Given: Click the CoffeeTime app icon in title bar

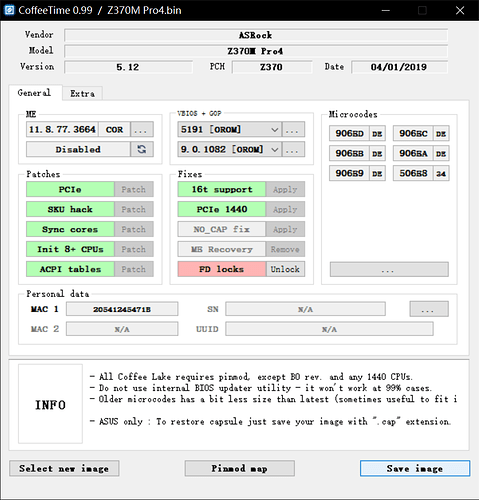Looking at the screenshot, I should 9,10.
